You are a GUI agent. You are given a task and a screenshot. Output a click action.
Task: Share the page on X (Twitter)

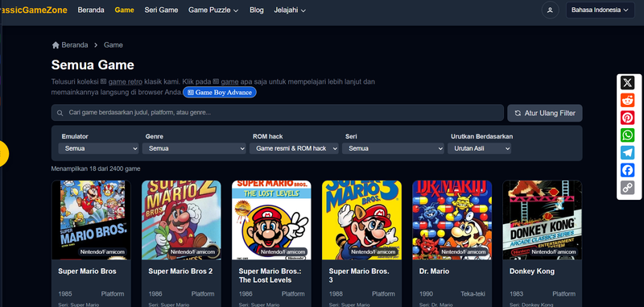coord(627,83)
